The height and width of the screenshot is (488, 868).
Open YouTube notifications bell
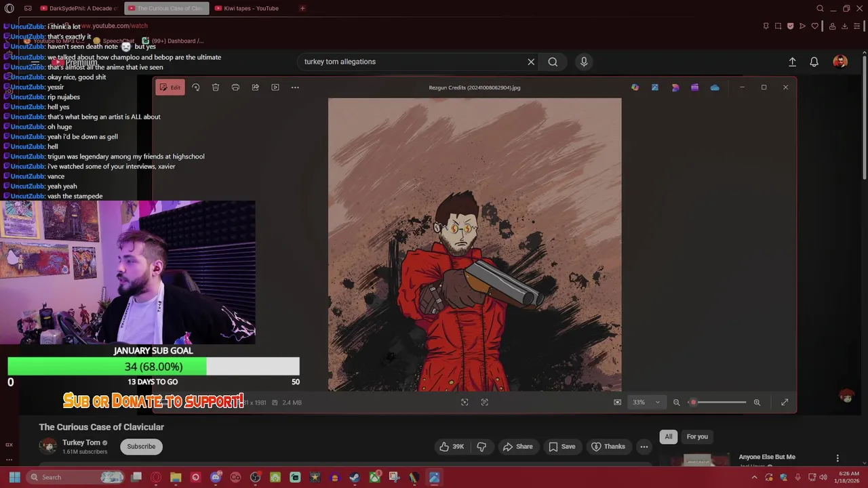tap(814, 62)
